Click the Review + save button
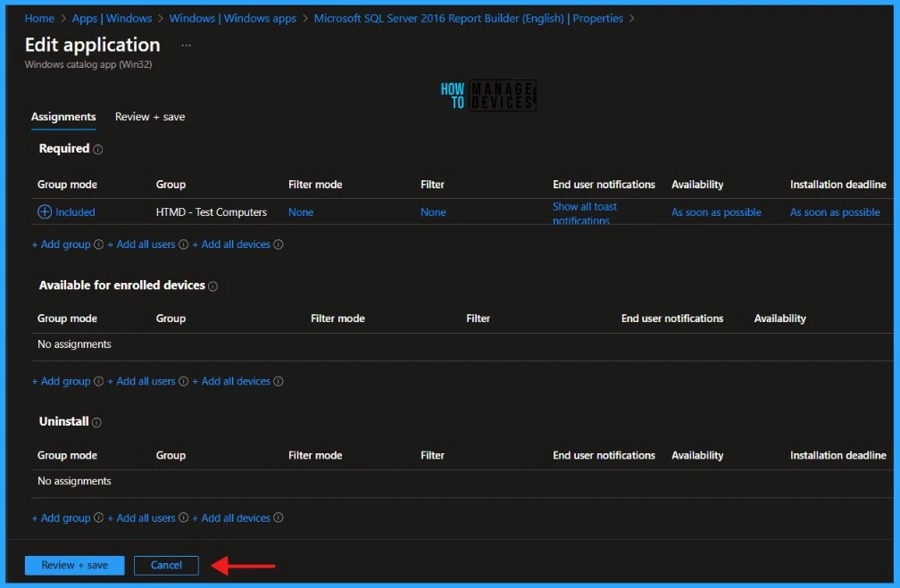 [x=75, y=565]
